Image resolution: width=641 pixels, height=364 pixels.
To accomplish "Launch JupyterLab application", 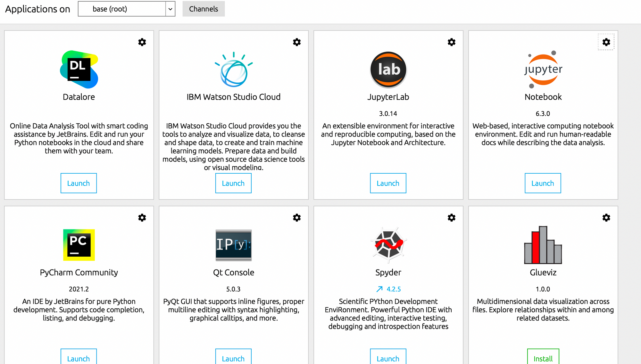I will pyautogui.click(x=388, y=183).
